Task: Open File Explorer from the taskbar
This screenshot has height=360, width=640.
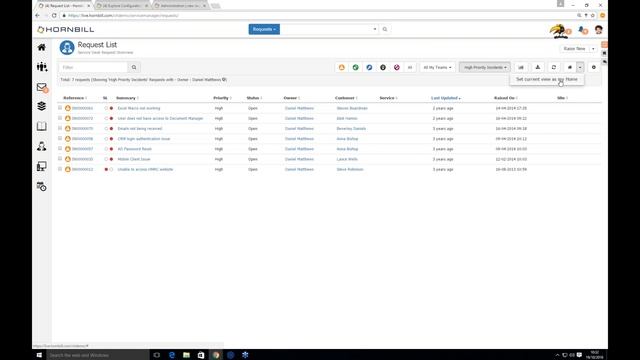Action: [186, 355]
